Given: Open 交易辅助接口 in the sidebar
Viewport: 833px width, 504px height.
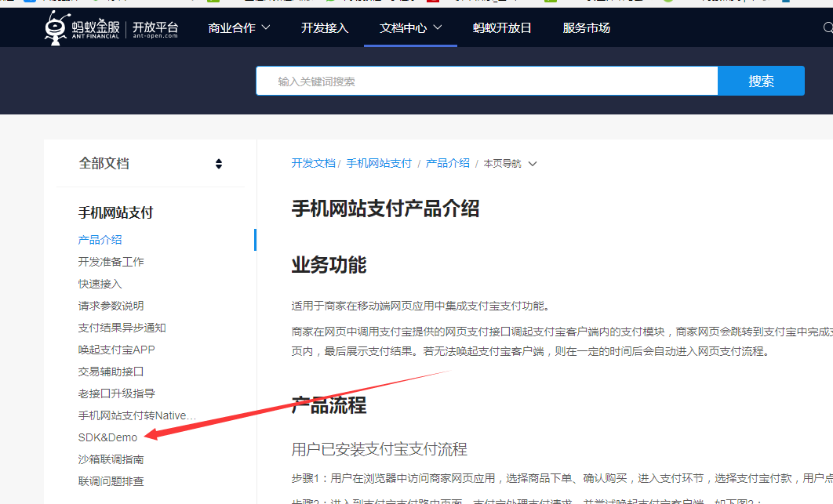Looking at the screenshot, I should click(x=111, y=372).
